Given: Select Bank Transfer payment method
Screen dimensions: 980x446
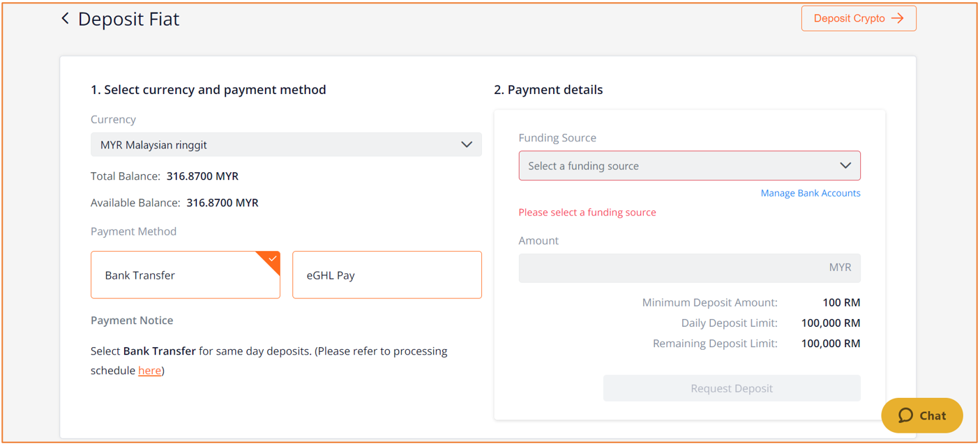Looking at the screenshot, I should point(186,275).
